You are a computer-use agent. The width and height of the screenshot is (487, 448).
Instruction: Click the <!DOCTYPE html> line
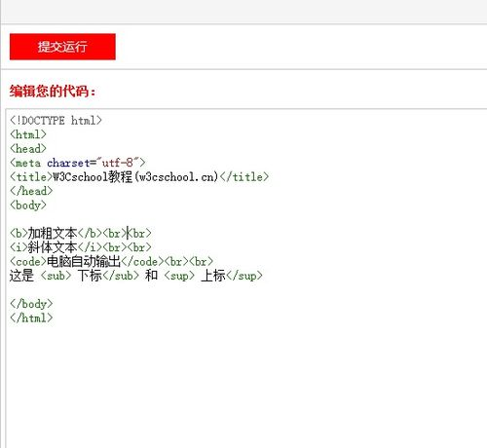click(x=56, y=121)
